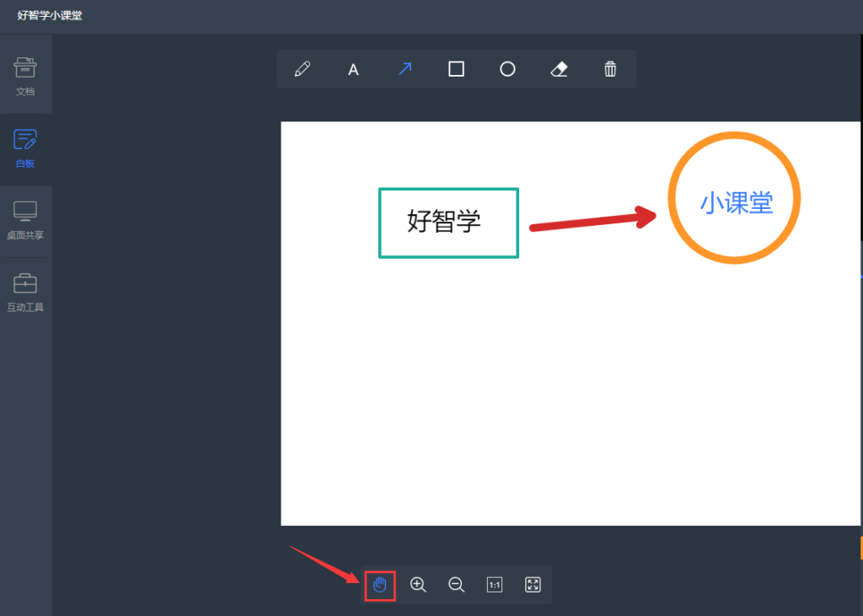Select the pencil drawing tool
This screenshot has height=616, width=863.
point(303,69)
